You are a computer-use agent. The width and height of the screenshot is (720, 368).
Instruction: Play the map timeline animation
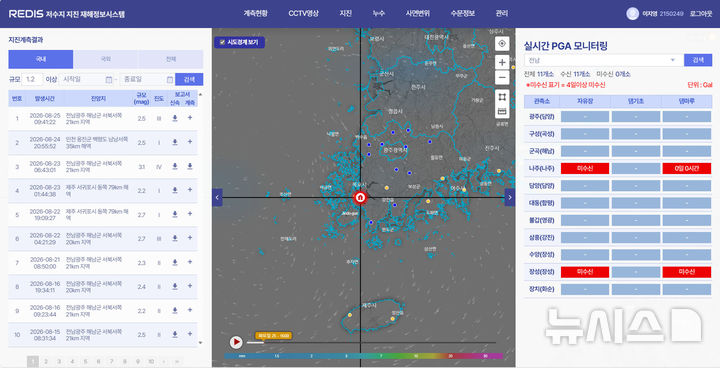click(x=236, y=342)
